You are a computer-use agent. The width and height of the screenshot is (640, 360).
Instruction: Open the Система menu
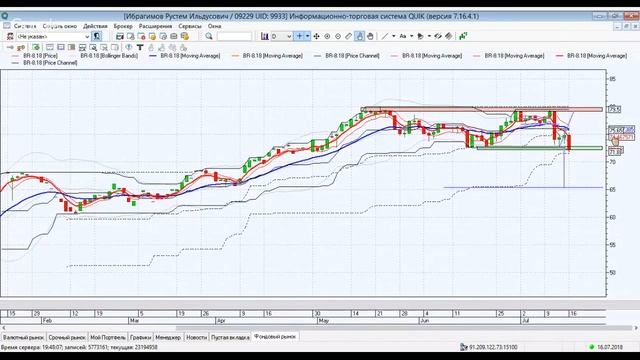point(25,26)
